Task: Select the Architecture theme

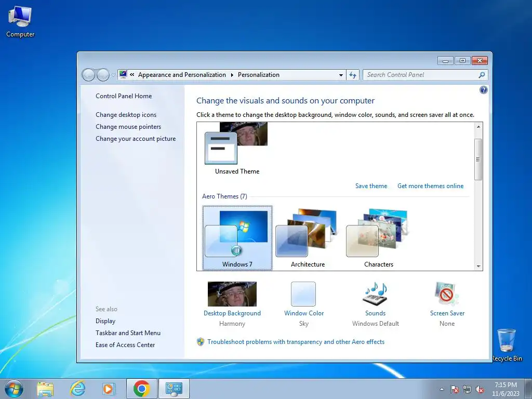Action: [308, 237]
